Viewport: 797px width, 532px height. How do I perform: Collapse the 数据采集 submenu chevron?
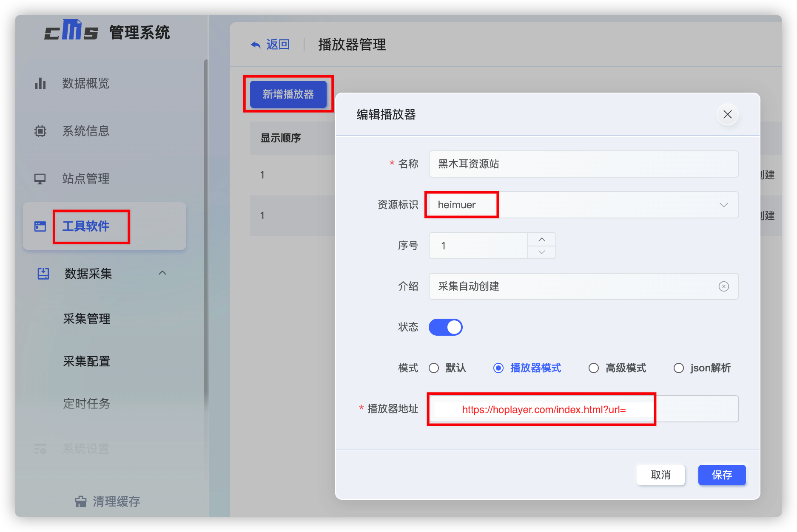click(x=162, y=273)
